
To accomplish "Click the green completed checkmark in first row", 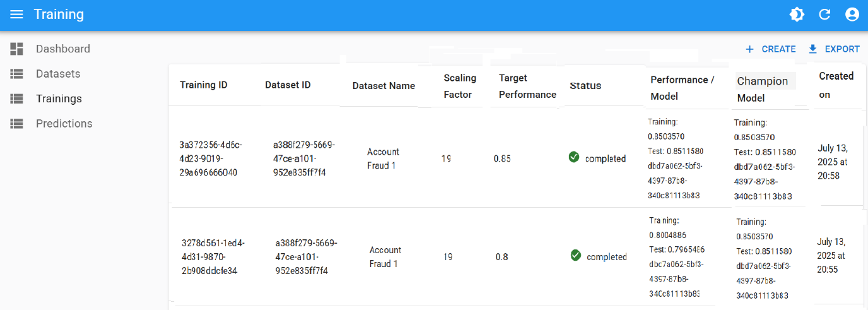I will 574,157.
